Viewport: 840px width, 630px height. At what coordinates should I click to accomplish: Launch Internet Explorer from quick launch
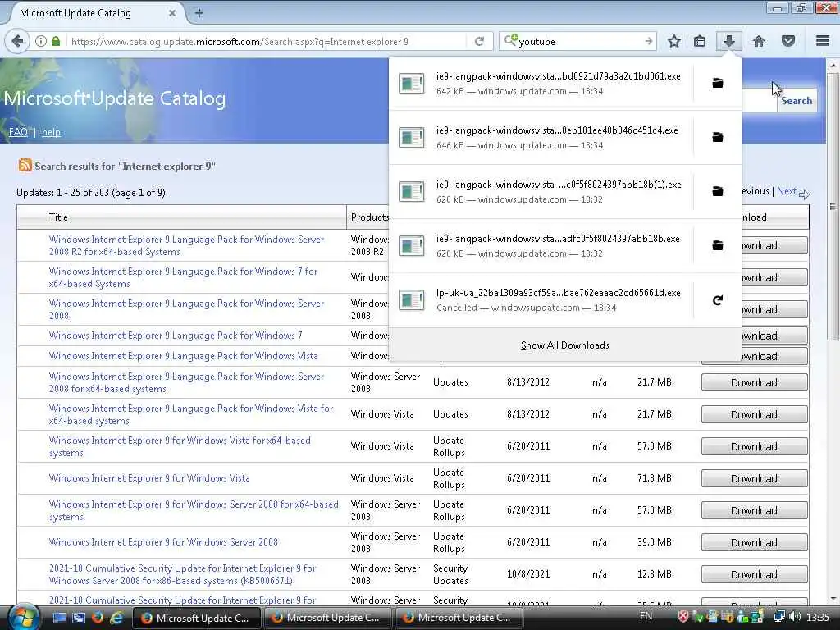tap(116, 618)
